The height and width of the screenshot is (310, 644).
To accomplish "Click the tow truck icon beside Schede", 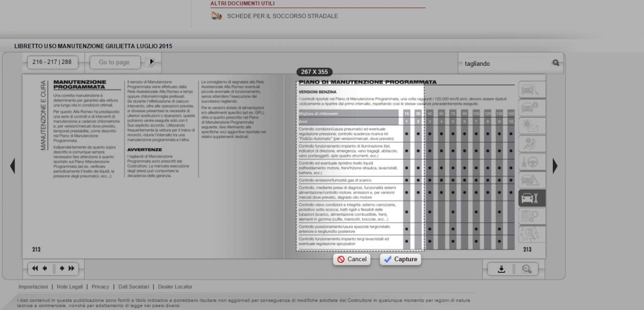I will [217, 16].
